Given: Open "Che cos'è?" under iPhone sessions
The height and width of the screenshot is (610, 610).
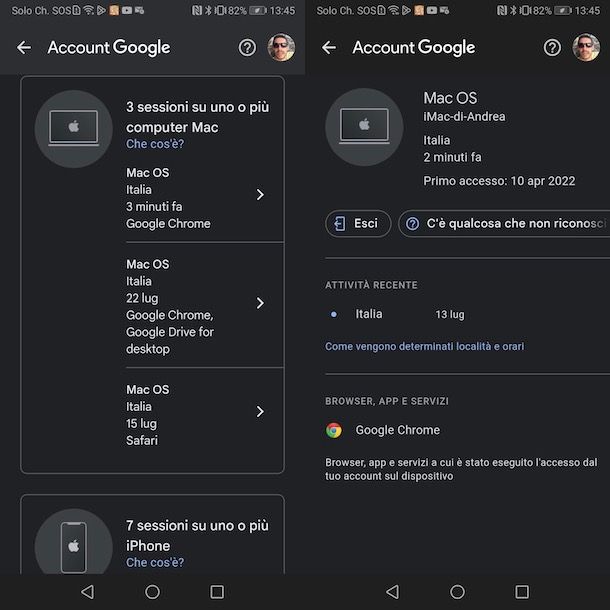Looking at the screenshot, I should pyautogui.click(x=155, y=562).
